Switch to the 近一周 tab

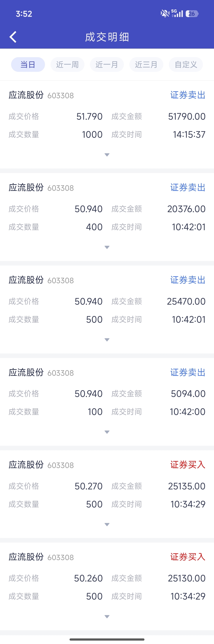pyautogui.click(x=67, y=64)
